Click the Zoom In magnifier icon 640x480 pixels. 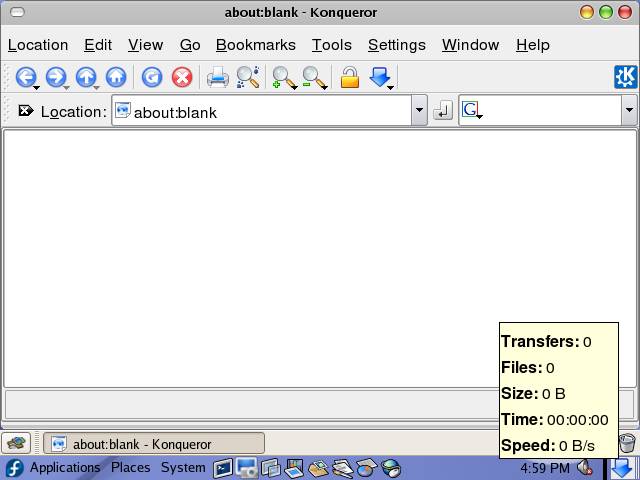(283, 77)
